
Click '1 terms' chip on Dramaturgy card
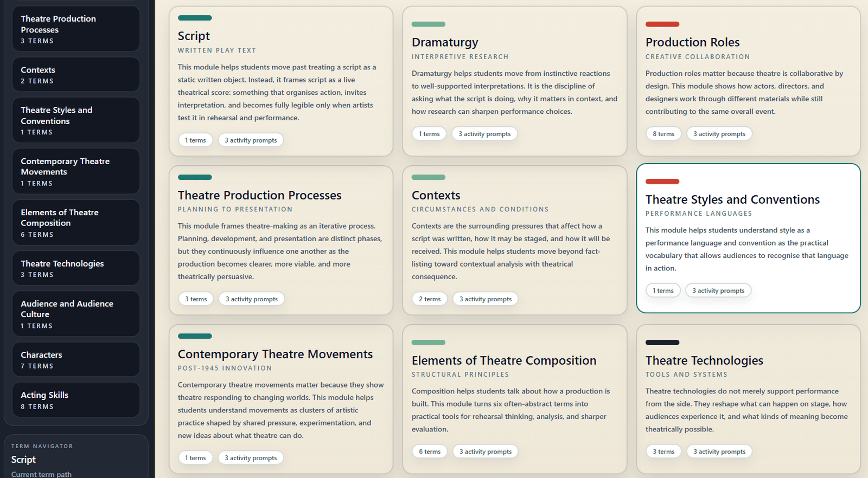pos(429,134)
